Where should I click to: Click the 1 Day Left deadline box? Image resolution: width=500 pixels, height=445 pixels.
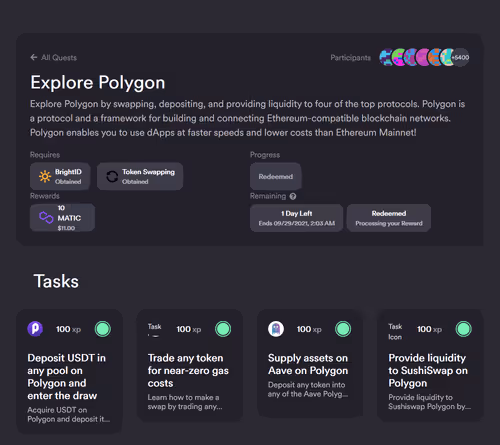296,218
